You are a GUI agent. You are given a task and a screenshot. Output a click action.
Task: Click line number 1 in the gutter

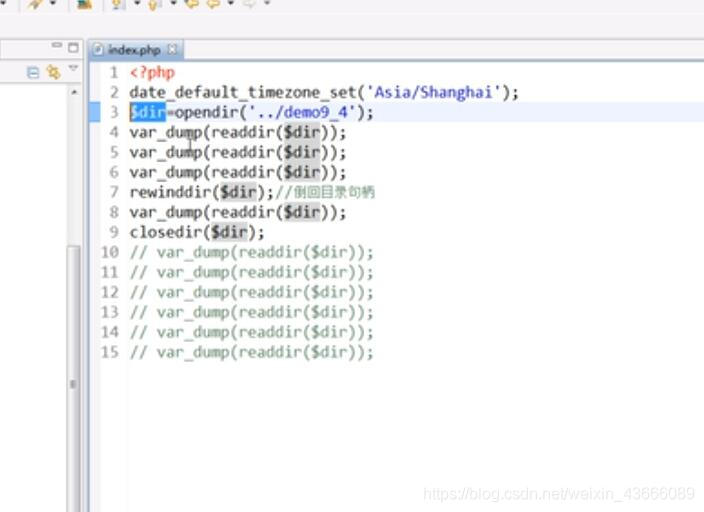point(114,72)
